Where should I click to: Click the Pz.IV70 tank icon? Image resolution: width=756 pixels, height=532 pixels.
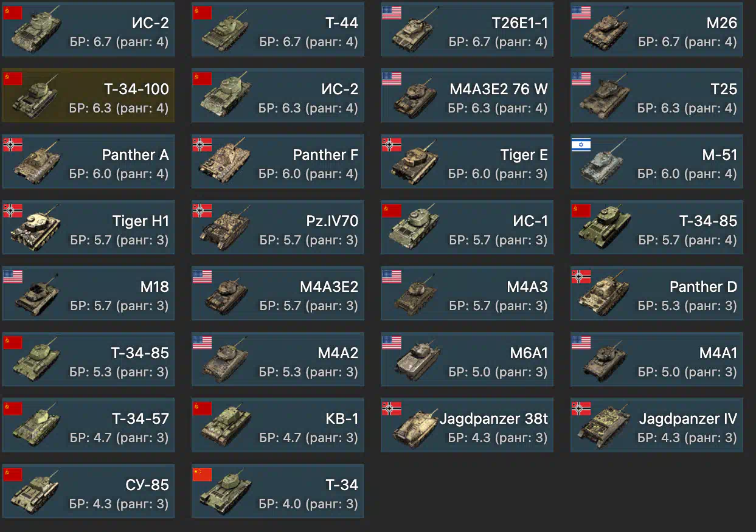tap(225, 226)
